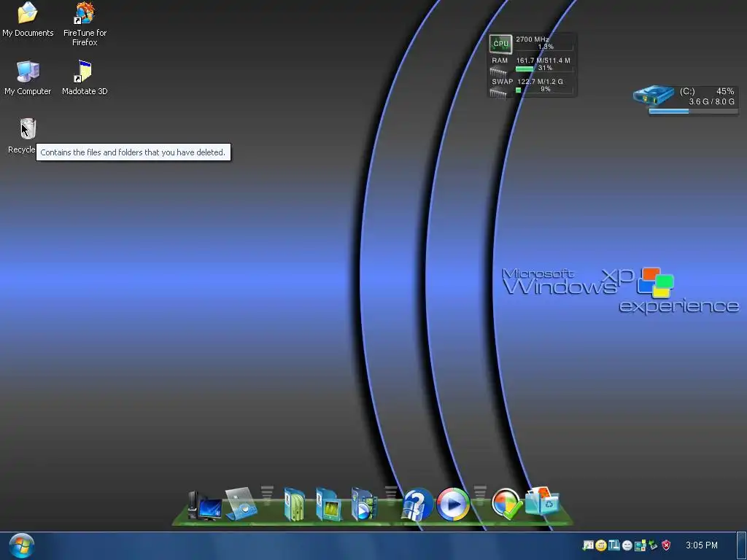Viewport: 747px width, 560px height.
Task: Click the green arrow safely remove tray icon
Action: pyautogui.click(x=653, y=545)
